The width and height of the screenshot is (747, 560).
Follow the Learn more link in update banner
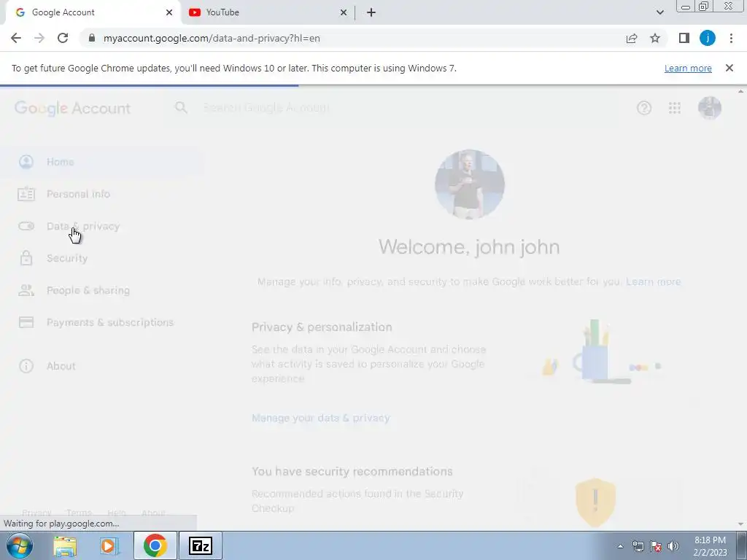point(688,68)
